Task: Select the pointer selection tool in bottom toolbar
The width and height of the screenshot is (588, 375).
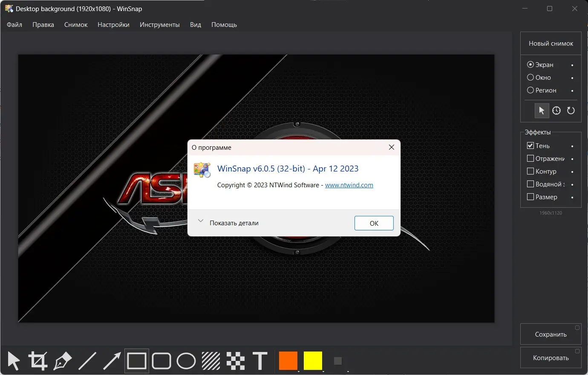Action: pyautogui.click(x=14, y=361)
